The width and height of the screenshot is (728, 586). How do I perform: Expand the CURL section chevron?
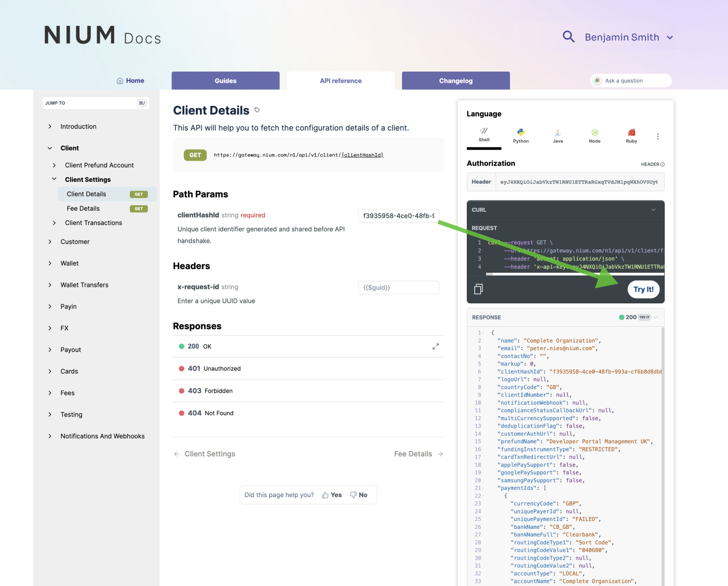tap(653, 210)
